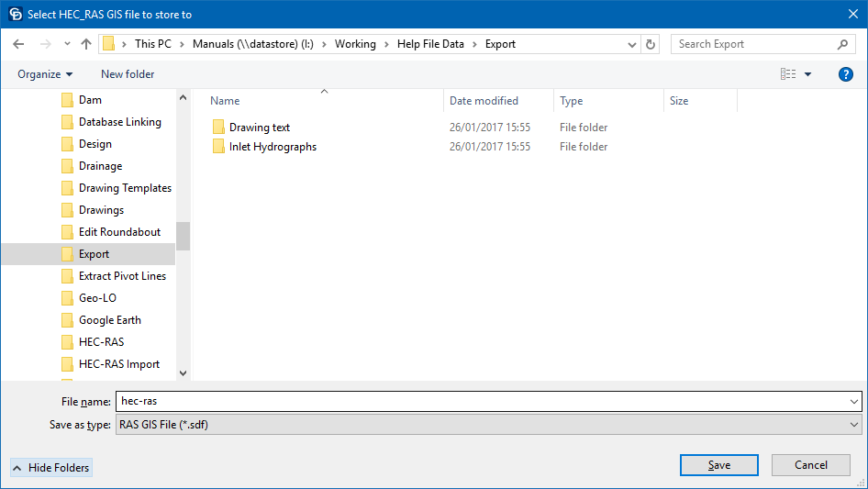Select the Drawing text folder icon
This screenshot has height=489, width=868.
coord(218,128)
